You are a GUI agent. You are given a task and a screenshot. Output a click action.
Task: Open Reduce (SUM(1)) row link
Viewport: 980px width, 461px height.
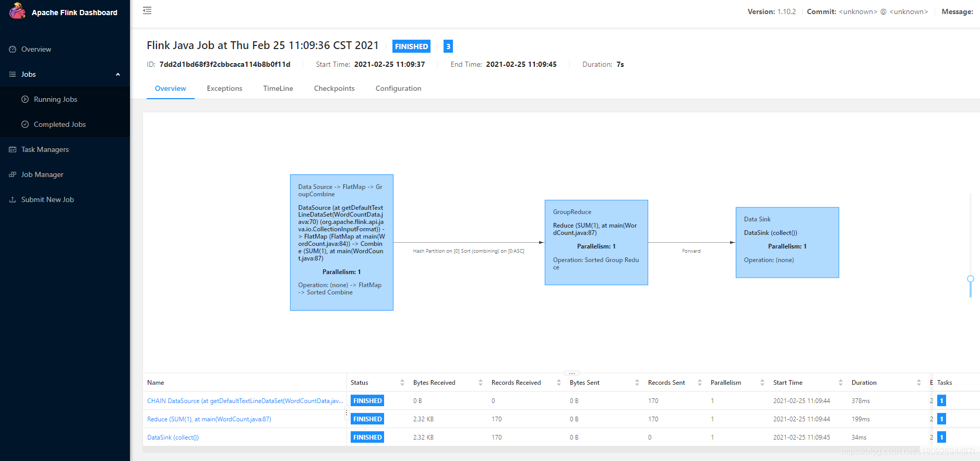click(x=209, y=419)
